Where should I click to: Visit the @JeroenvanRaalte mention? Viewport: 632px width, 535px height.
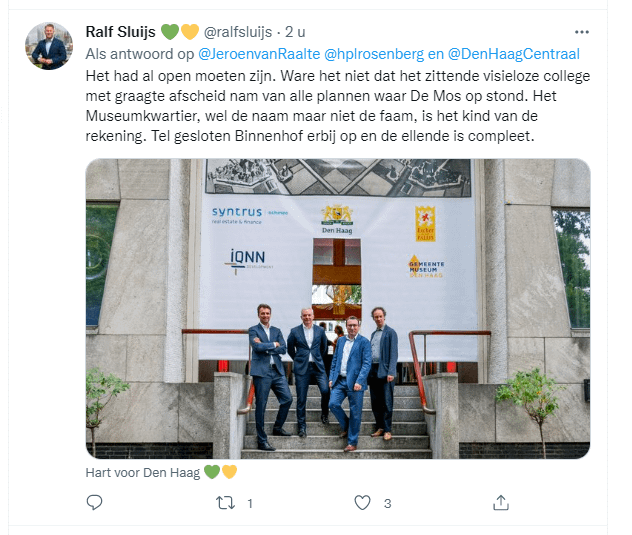(x=259, y=54)
